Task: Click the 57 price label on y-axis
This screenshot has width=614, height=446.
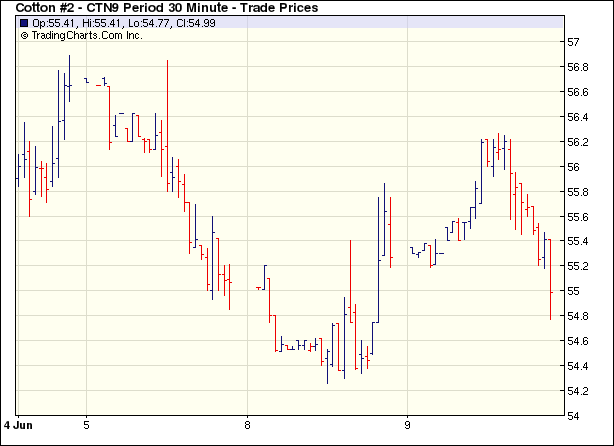Action: click(x=574, y=42)
